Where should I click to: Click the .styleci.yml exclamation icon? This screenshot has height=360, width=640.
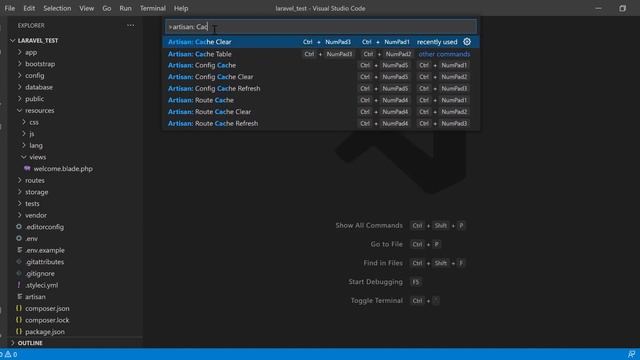pos(19,285)
